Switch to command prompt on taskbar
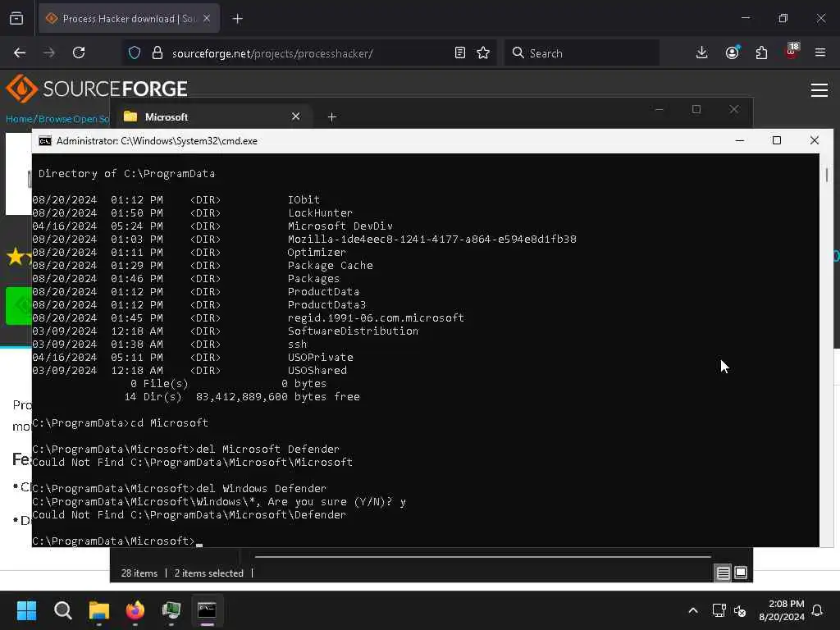The image size is (840, 630). click(x=207, y=610)
